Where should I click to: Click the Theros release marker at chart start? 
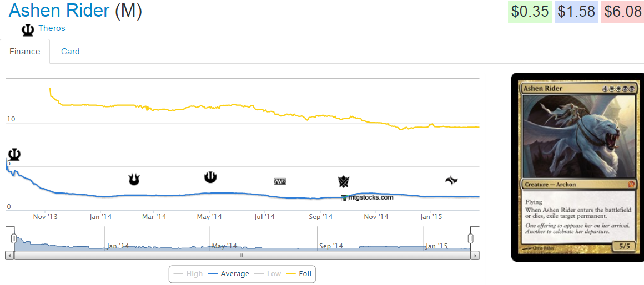pyautogui.click(x=14, y=155)
